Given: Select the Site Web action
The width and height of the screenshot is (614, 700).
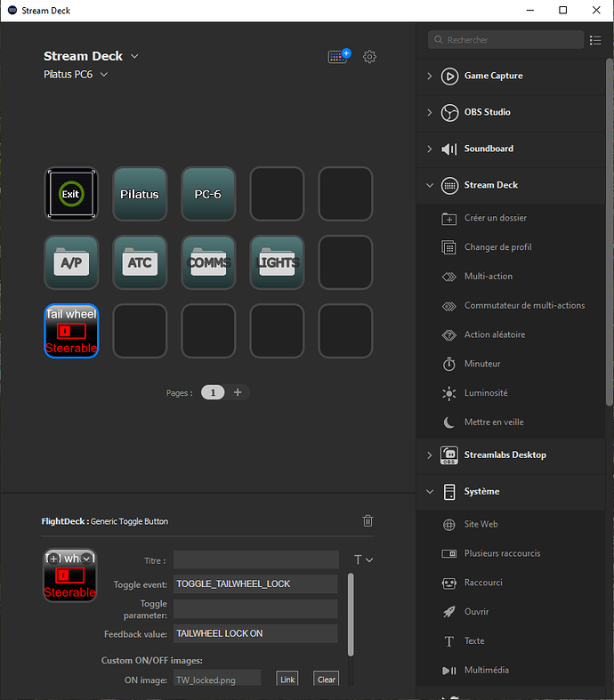Looking at the screenshot, I should click(511, 524).
